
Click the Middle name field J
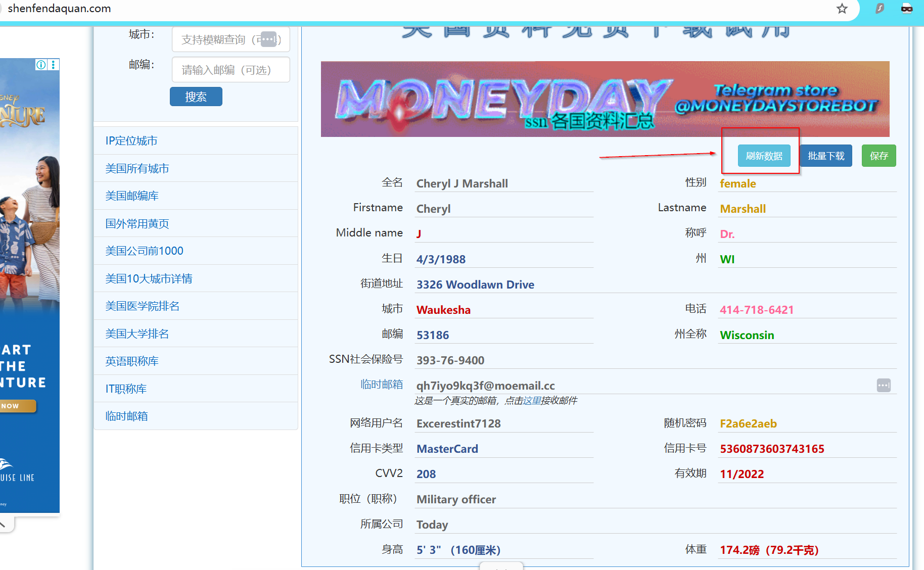click(504, 234)
